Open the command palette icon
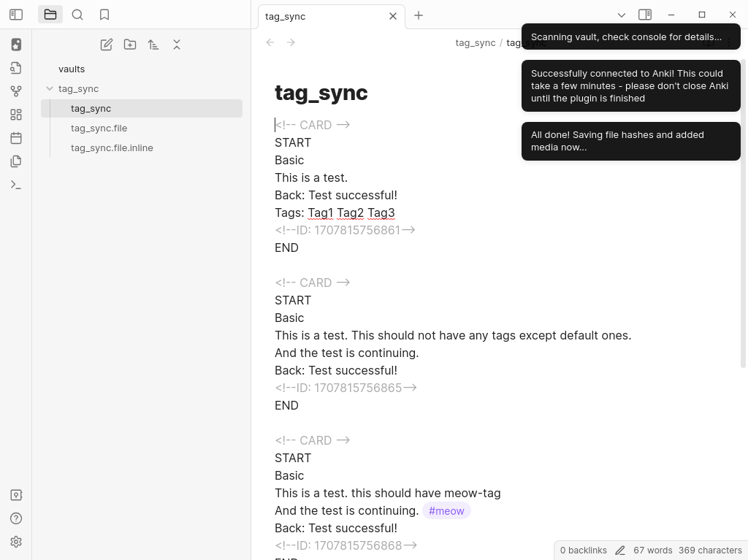748x560 pixels. point(16,185)
